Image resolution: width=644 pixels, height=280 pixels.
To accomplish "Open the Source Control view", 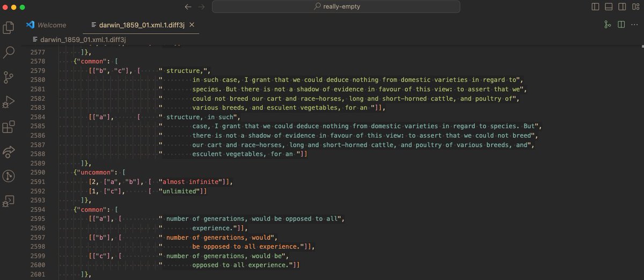I will click(9, 77).
